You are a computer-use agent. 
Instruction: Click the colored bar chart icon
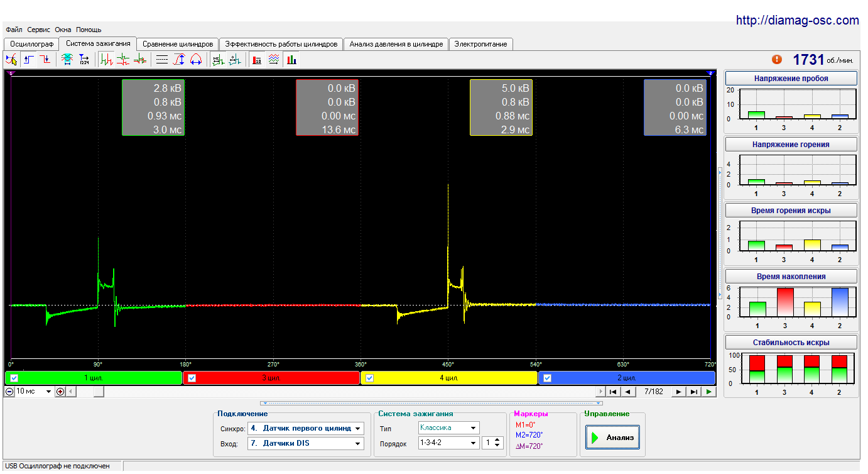[x=291, y=60]
